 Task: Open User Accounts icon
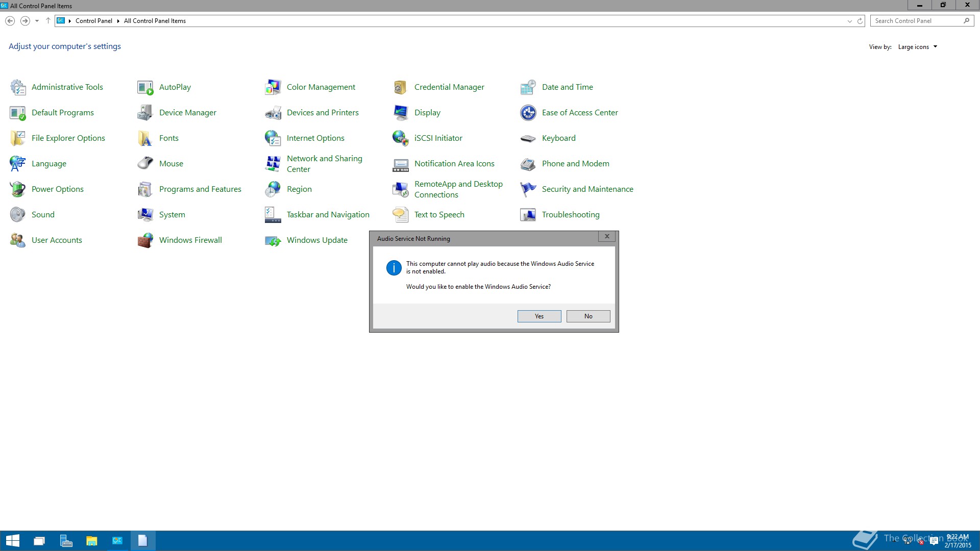tap(18, 240)
